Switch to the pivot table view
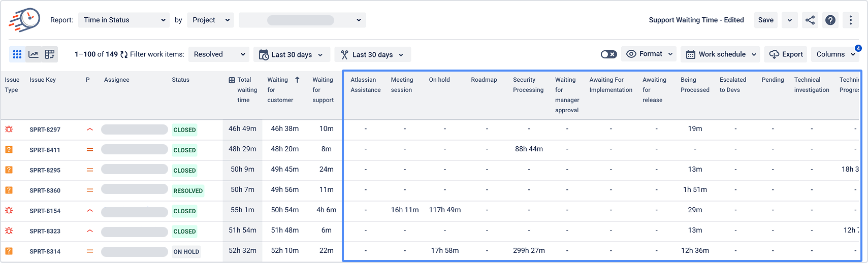 50,54
